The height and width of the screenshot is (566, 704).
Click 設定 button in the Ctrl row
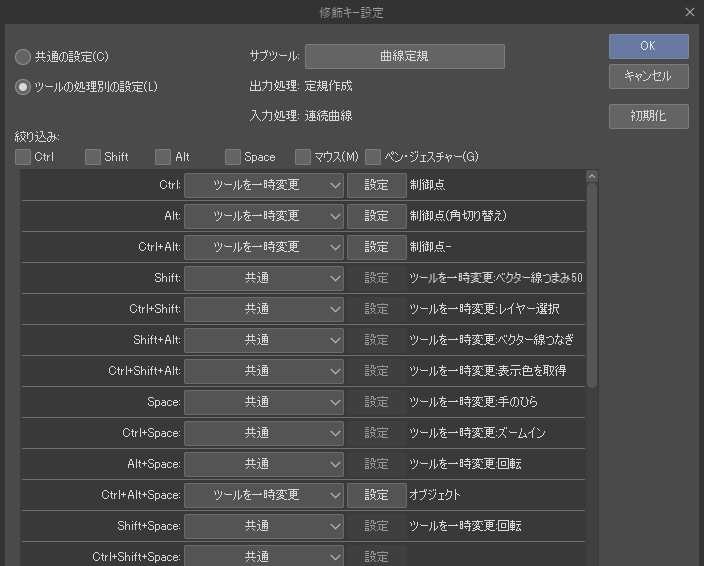pos(377,185)
